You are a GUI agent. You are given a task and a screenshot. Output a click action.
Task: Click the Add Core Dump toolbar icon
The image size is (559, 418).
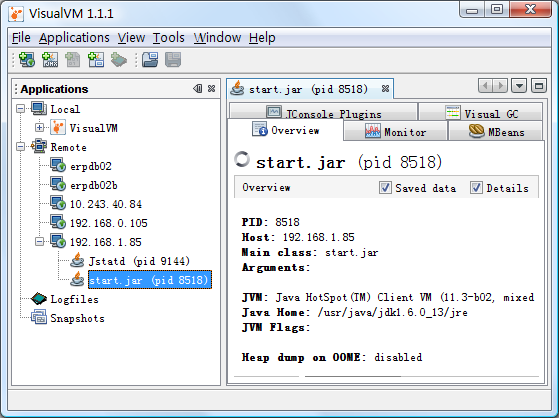(x=73, y=60)
